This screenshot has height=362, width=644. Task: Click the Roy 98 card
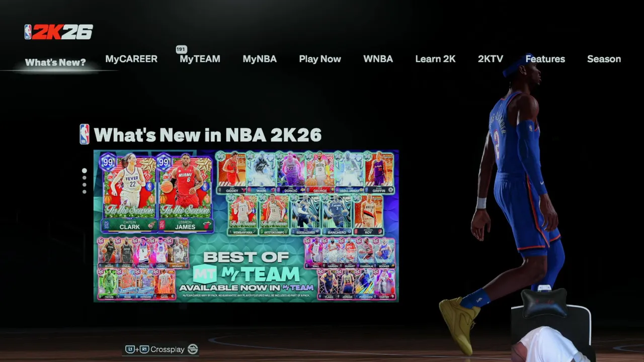[x=369, y=215]
